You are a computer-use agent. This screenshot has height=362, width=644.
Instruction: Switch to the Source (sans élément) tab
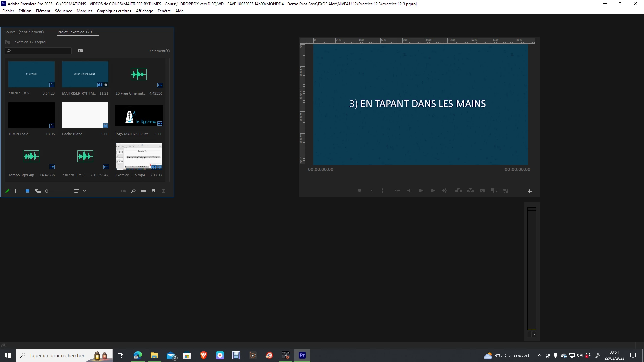click(24, 32)
